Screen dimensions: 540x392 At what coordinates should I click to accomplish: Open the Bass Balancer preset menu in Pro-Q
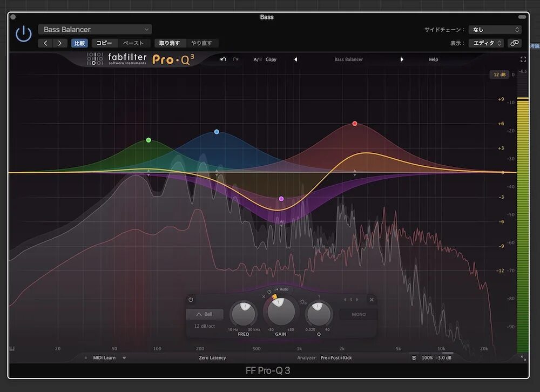pyautogui.click(x=348, y=59)
